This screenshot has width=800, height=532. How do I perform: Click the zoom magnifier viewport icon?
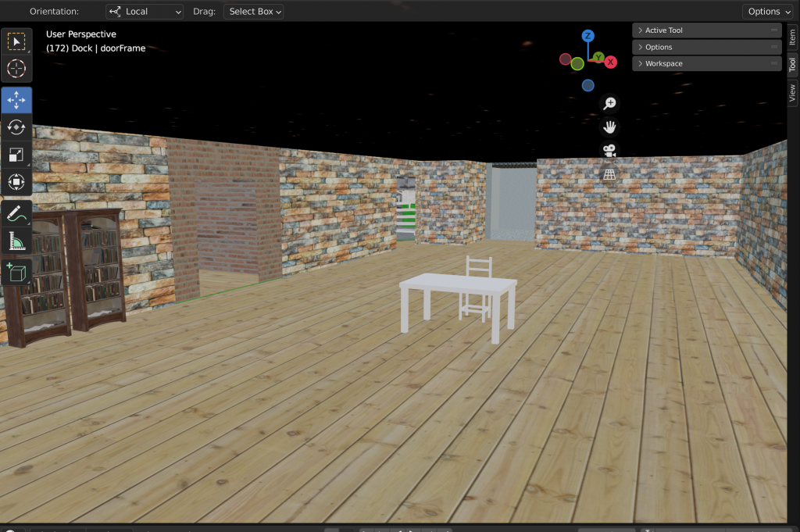(x=609, y=103)
